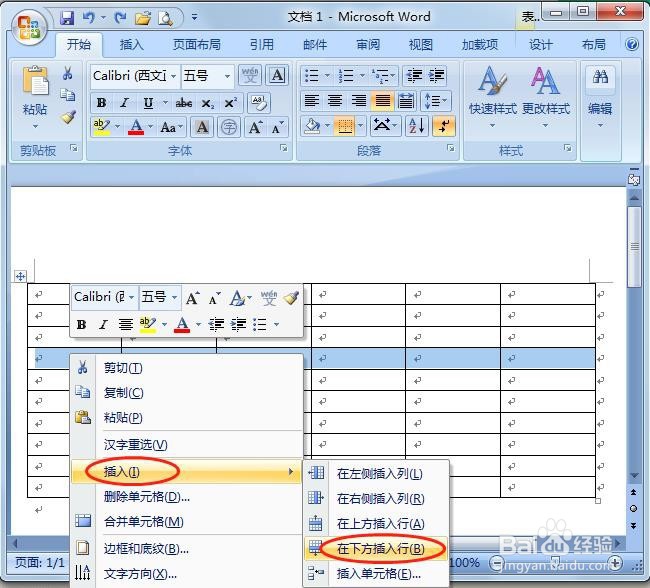
Task: Open 边框和底纹(B)... from context menu
Action: pyautogui.click(x=187, y=549)
